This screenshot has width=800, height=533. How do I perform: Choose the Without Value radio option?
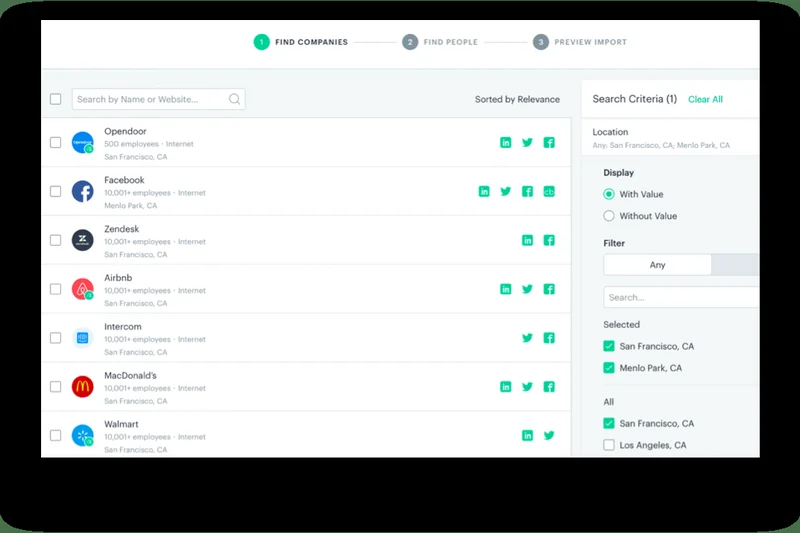(609, 216)
